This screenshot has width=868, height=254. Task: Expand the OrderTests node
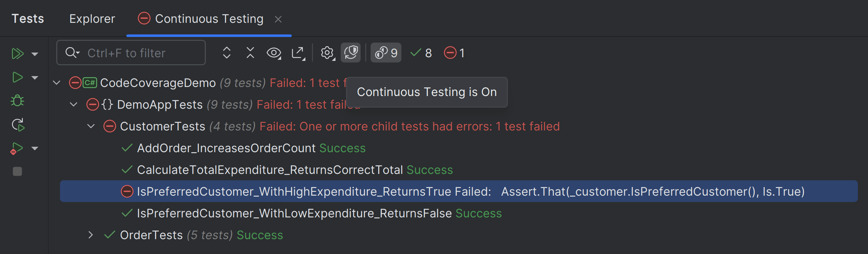pos(91,235)
